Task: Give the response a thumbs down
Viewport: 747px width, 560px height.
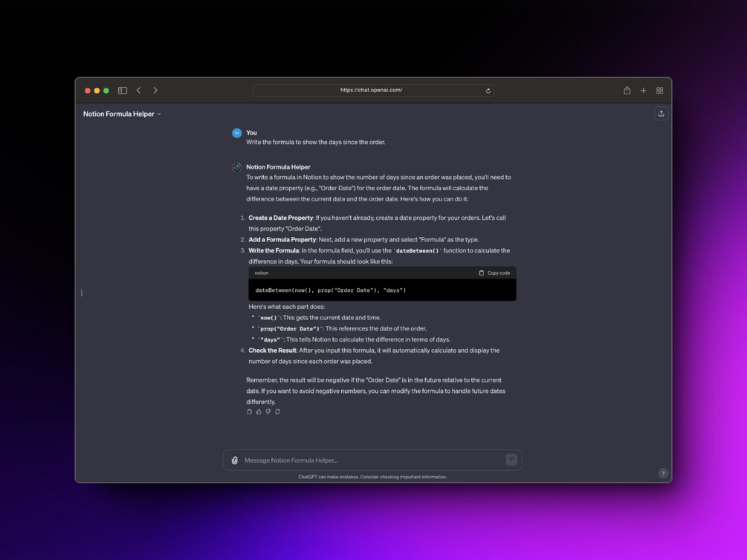Action: point(268,412)
